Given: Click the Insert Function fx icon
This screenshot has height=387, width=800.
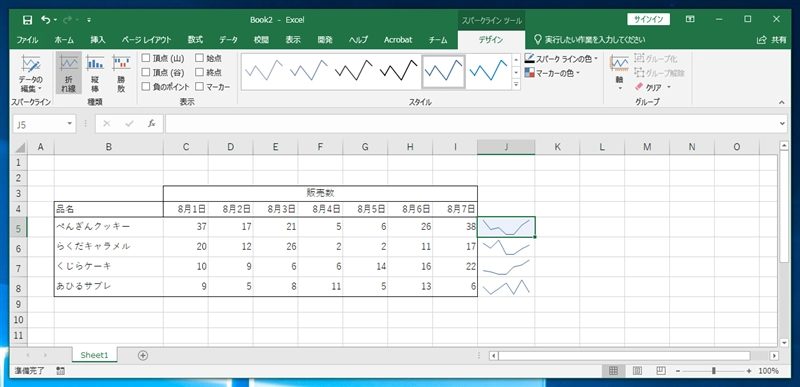Looking at the screenshot, I should 152,123.
